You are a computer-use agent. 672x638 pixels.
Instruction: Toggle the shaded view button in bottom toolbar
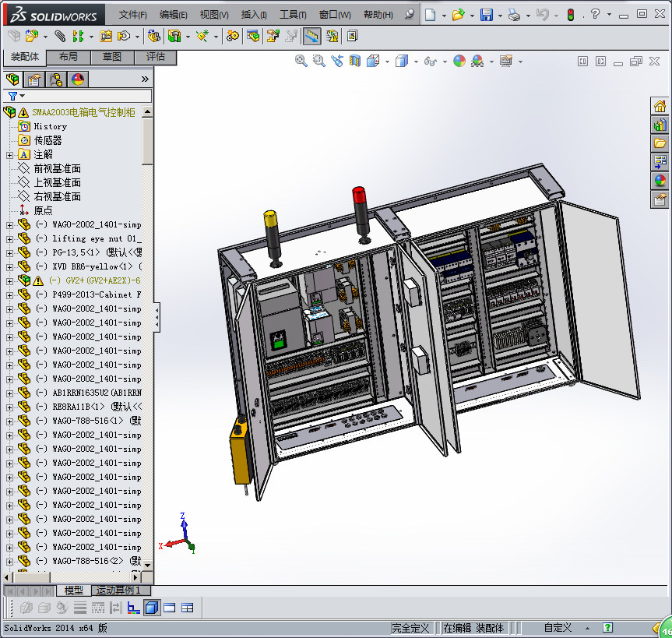(152, 608)
